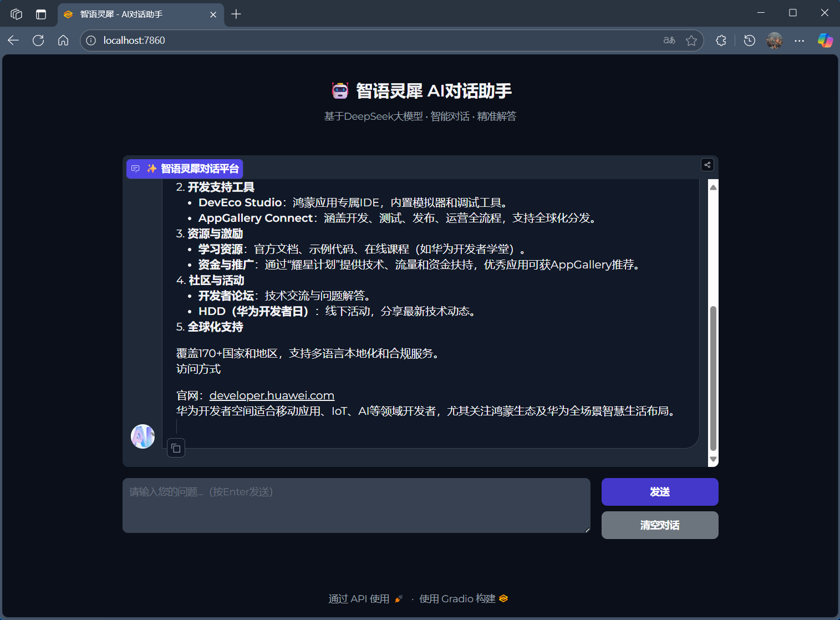
Task: Focus the question input textbox
Action: pyautogui.click(x=357, y=506)
